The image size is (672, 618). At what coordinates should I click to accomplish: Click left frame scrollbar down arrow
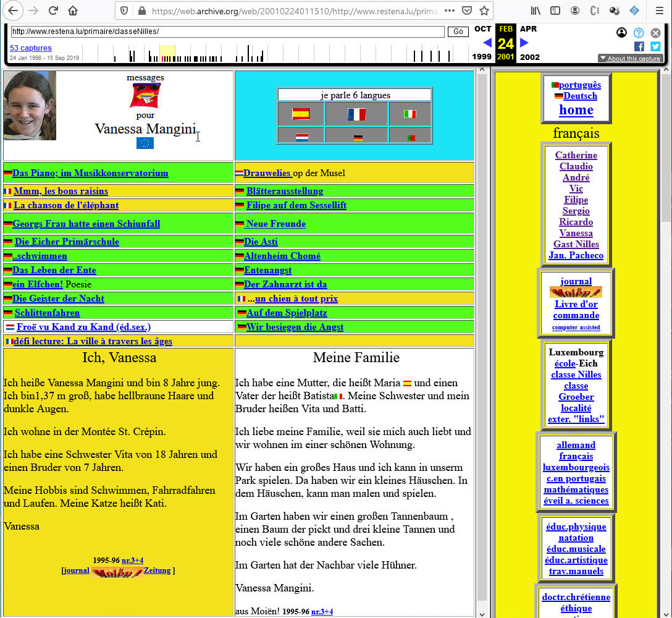482,614
